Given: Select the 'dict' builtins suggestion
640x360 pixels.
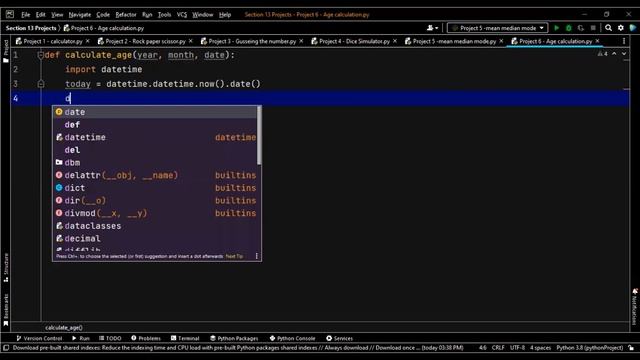Looking at the screenshot, I should 155,188.
